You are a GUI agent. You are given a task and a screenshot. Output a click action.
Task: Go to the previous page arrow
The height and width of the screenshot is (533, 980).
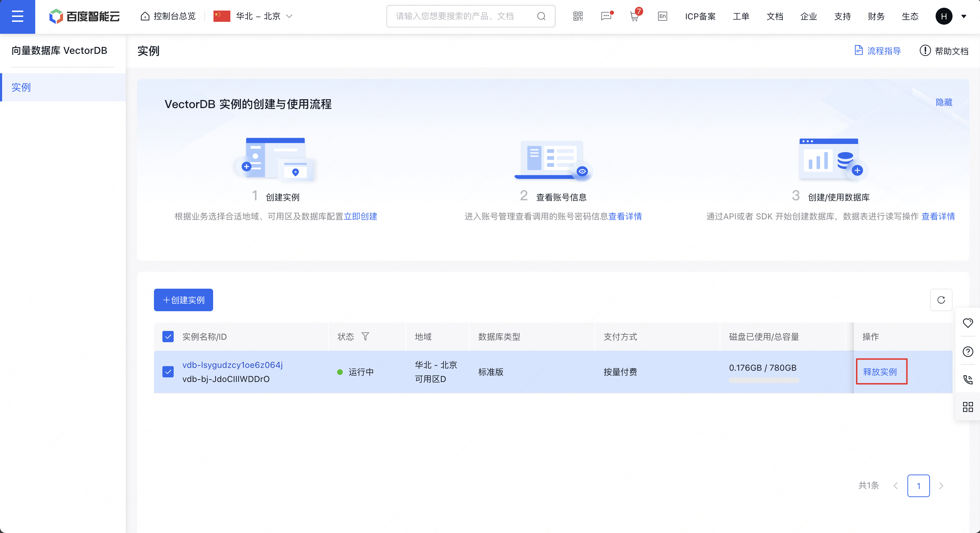pos(895,485)
